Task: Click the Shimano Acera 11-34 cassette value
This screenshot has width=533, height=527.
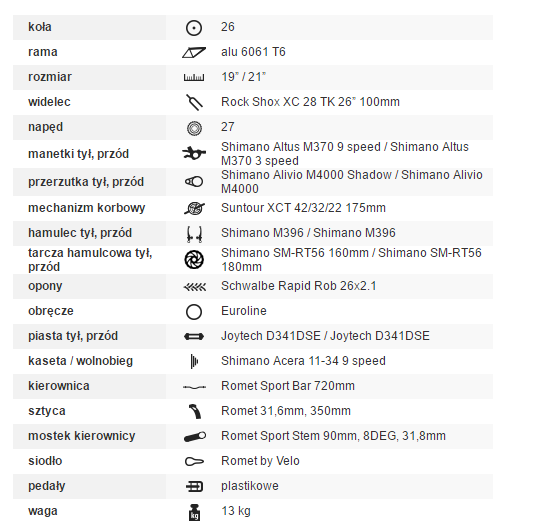Action: (303, 361)
